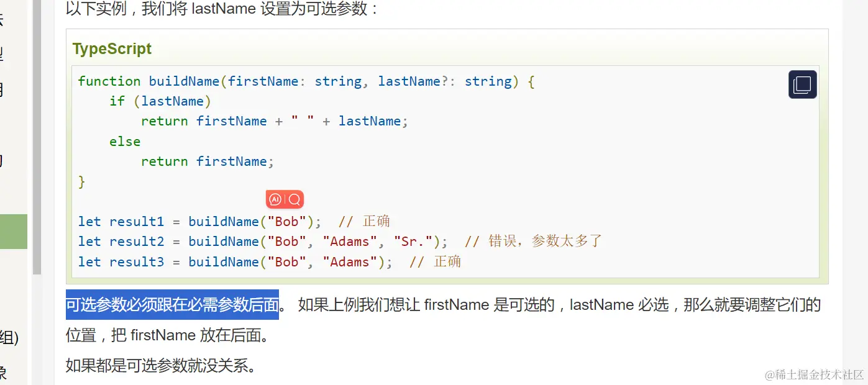Viewport: 868px width, 385px height.
Task: Click the "if (lastName)" code line
Action: 160,101
